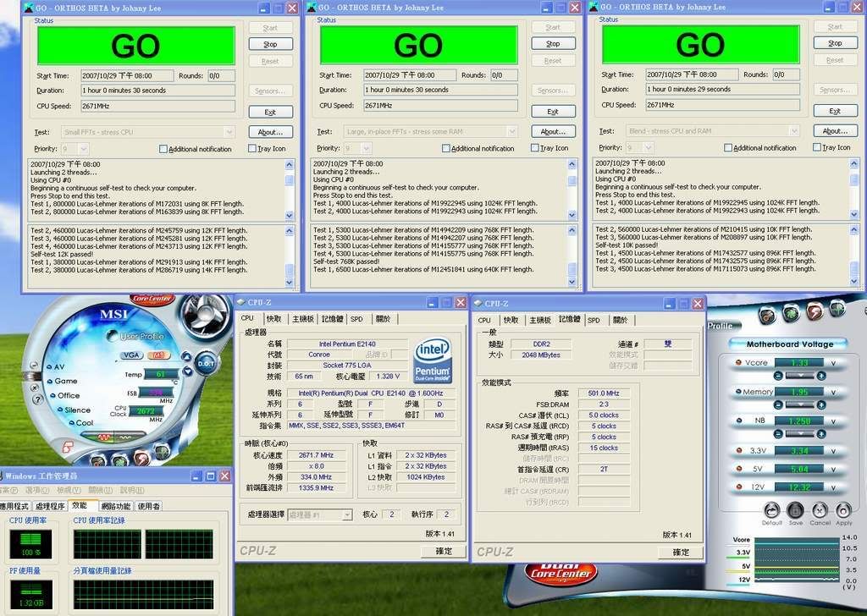The image size is (867, 616).
Task: Switch to the SPD tab in CPU-Z CPU window
Action: [x=356, y=319]
